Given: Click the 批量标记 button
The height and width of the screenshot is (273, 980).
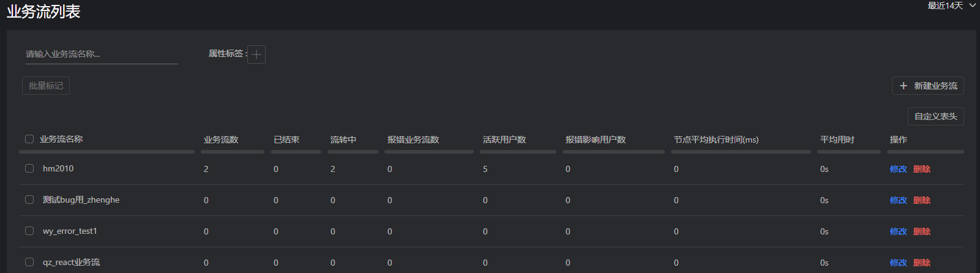Looking at the screenshot, I should point(46,86).
